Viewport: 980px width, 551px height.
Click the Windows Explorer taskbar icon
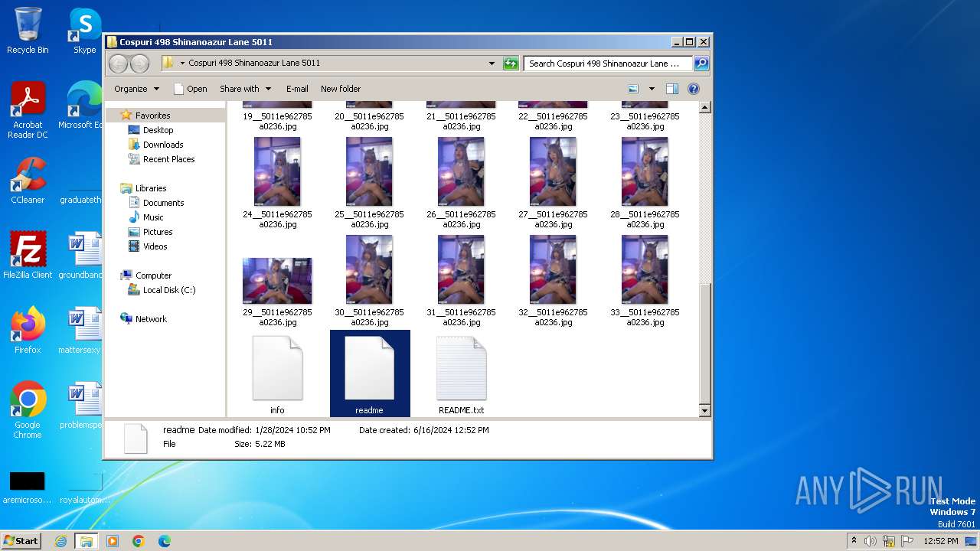click(86, 541)
